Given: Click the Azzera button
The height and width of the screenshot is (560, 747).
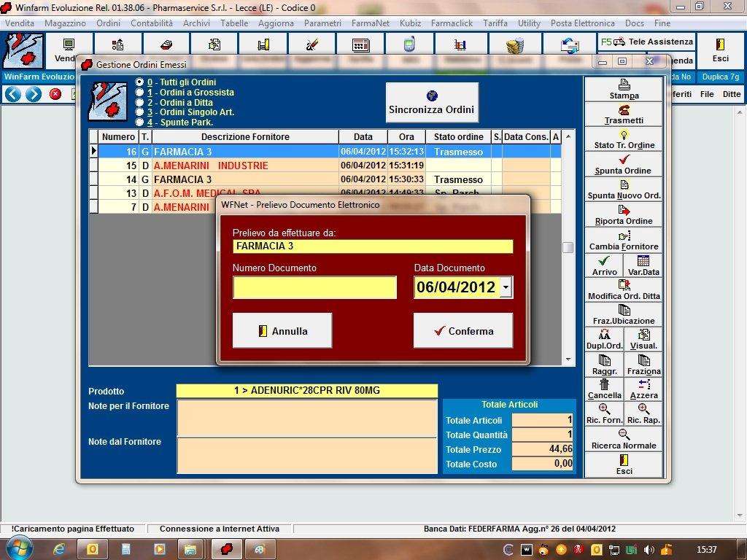Looking at the screenshot, I should (643, 389).
